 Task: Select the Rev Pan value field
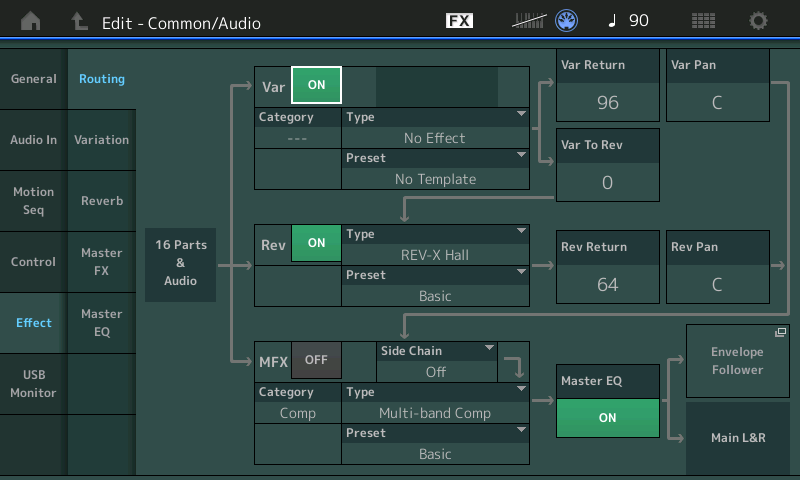point(717,284)
